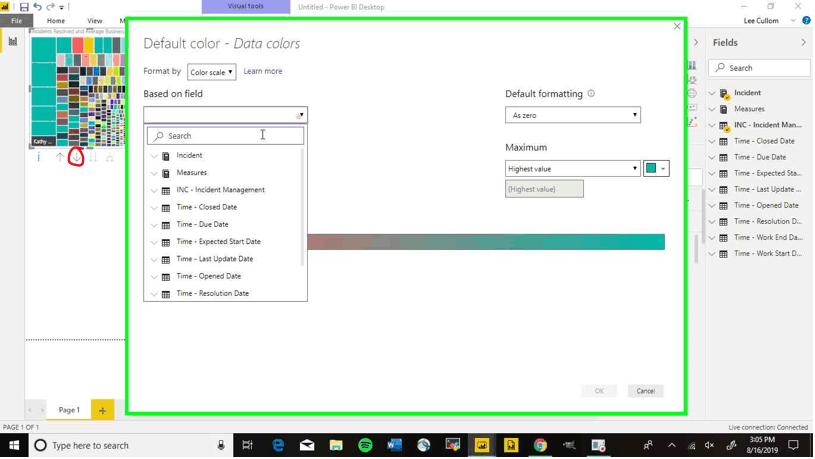Click the Highest value text input box
The image size is (815, 459).
(544, 189)
